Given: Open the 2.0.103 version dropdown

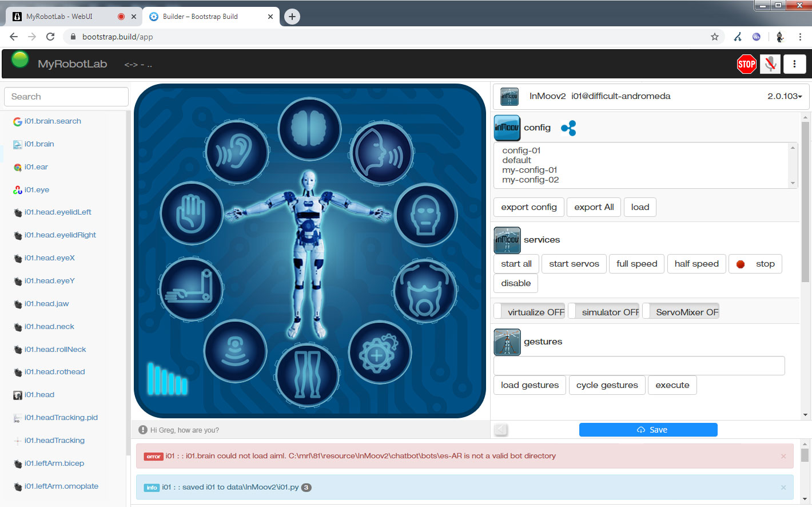Looking at the screenshot, I should click(785, 96).
